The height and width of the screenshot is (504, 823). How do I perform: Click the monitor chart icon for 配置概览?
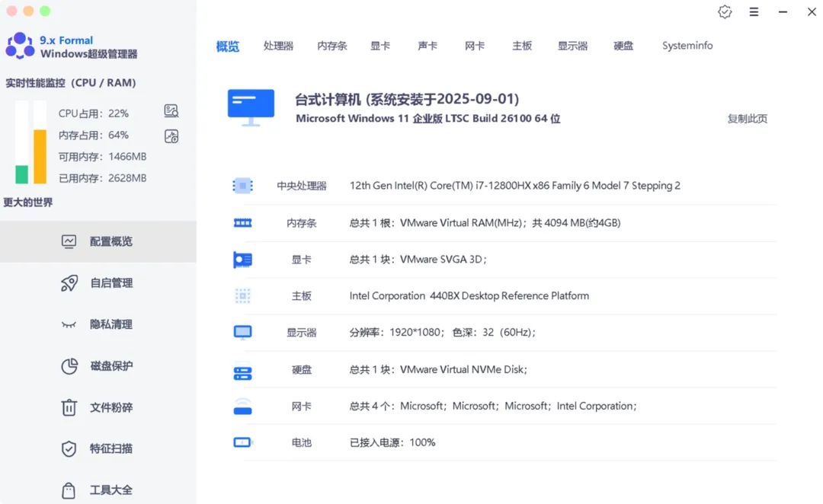69,241
